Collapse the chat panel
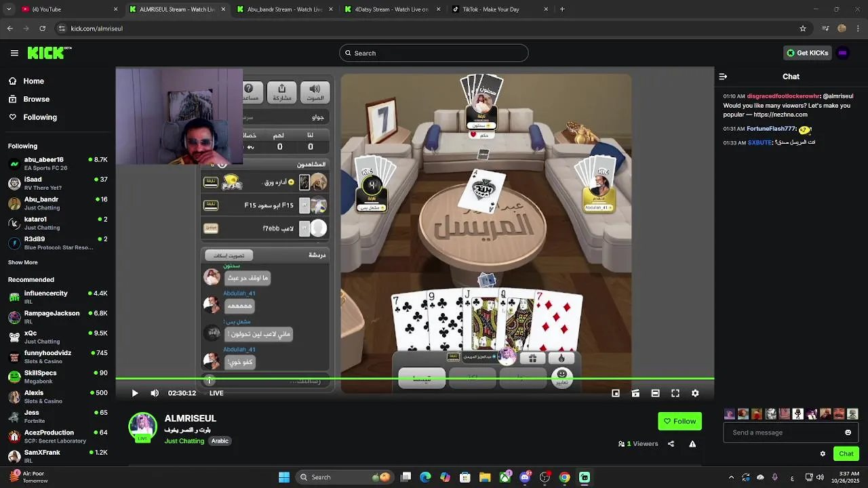Viewport: 868px width, 488px height. click(x=723, y=77)
